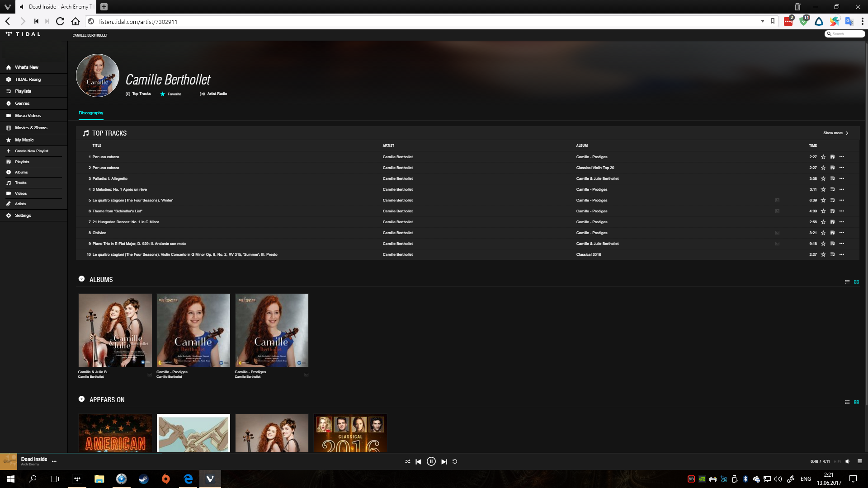The image size is (868, 488).
Task: Open more options for 'Palladio: I. Allegretto'
Action: point(842,178)
